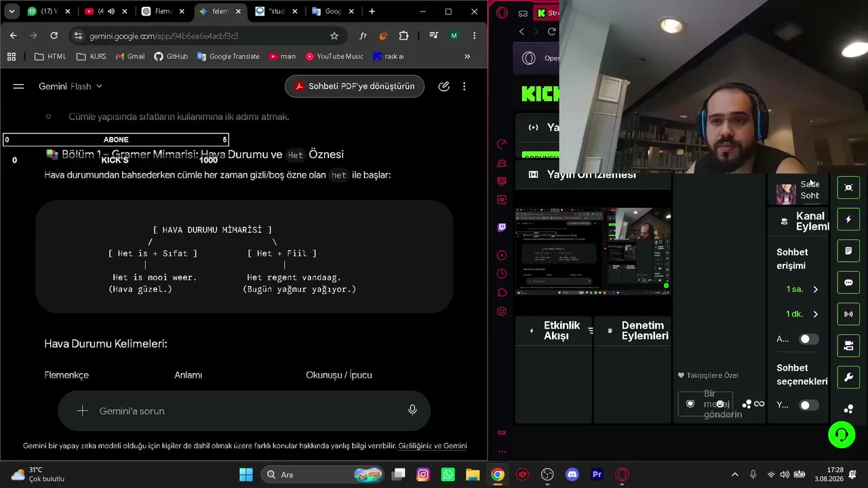Expand the 1 sa. chat access option
The image size is (868, 488).
803,289
